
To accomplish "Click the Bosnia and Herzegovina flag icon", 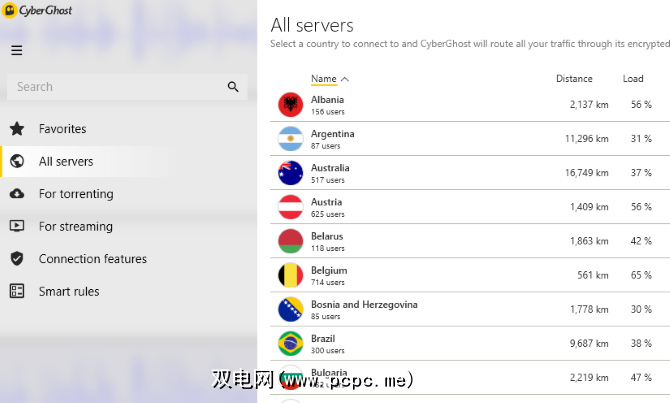I will tap(291, 309).
